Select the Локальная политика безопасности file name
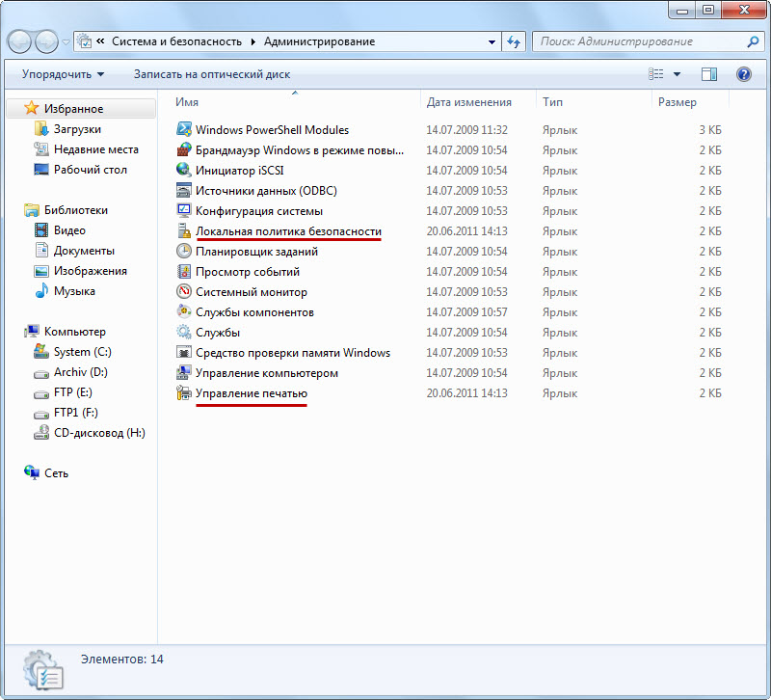Image resolution: width=771 pixels, height=700 pixels. 288,231
